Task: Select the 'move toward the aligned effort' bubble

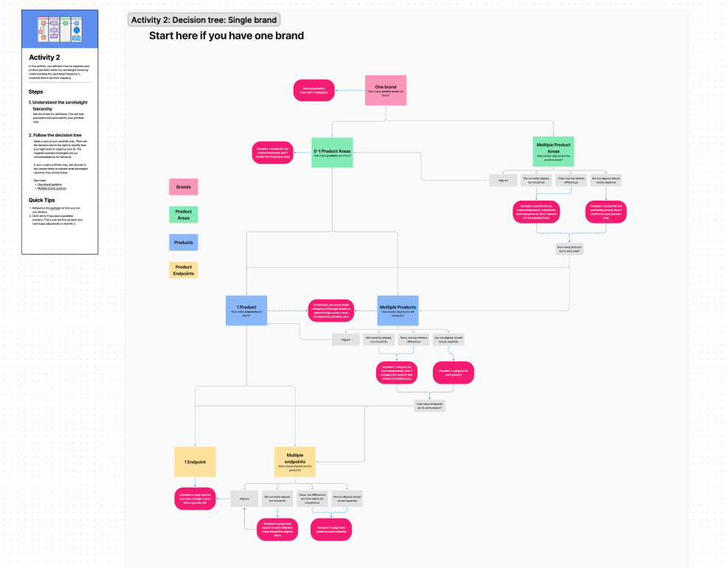Action: [277, 530]
